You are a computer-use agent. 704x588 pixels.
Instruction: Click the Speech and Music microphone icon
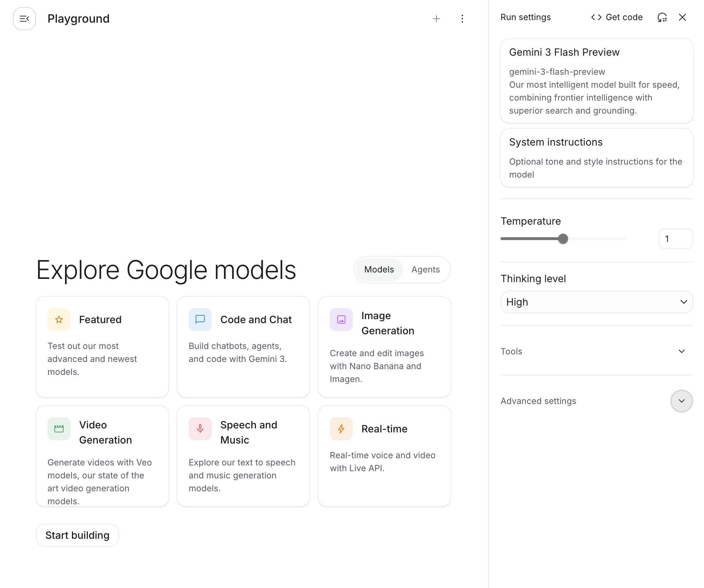tap(200, 429)
